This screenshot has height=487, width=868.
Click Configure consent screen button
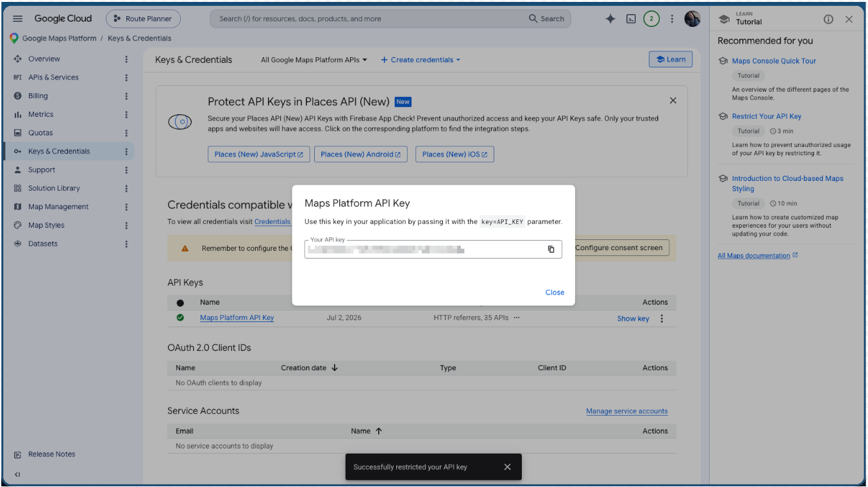click(619, 248)
